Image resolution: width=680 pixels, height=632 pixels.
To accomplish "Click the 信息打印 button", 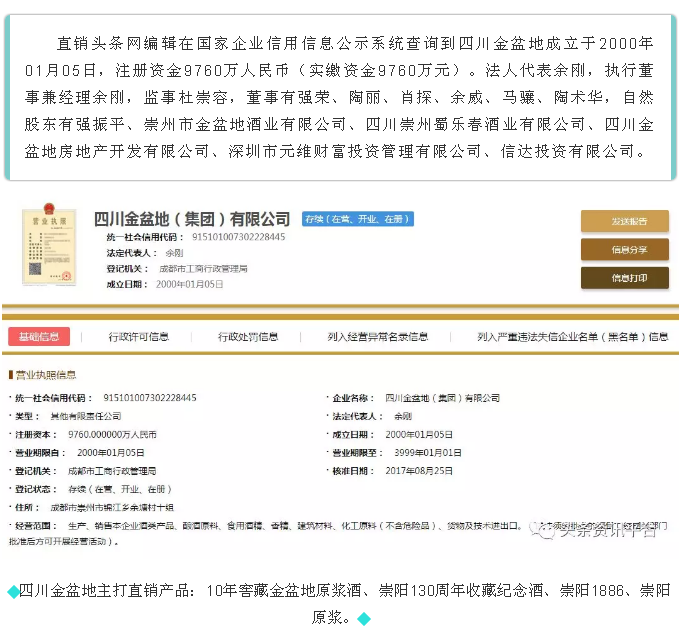I will pyautogui.click(x=624, y=278).
